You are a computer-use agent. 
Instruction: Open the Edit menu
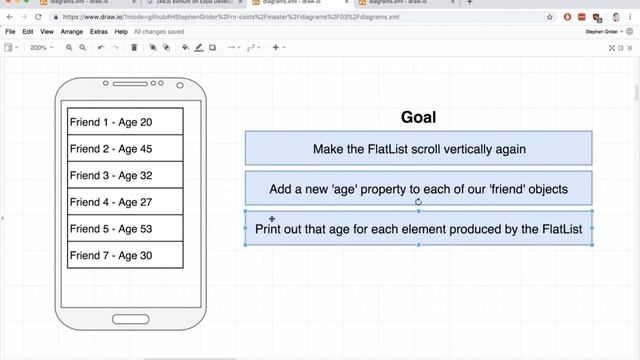pyautogui.click(x=28, y=31)
